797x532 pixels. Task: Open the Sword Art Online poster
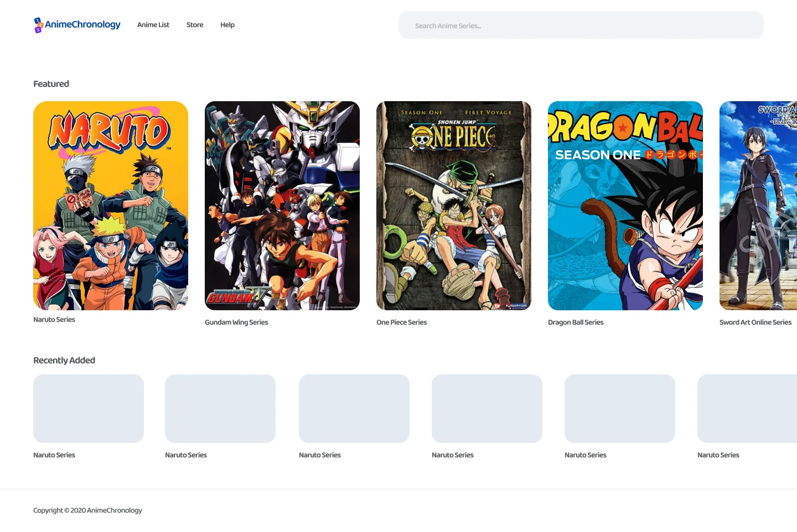758,206
